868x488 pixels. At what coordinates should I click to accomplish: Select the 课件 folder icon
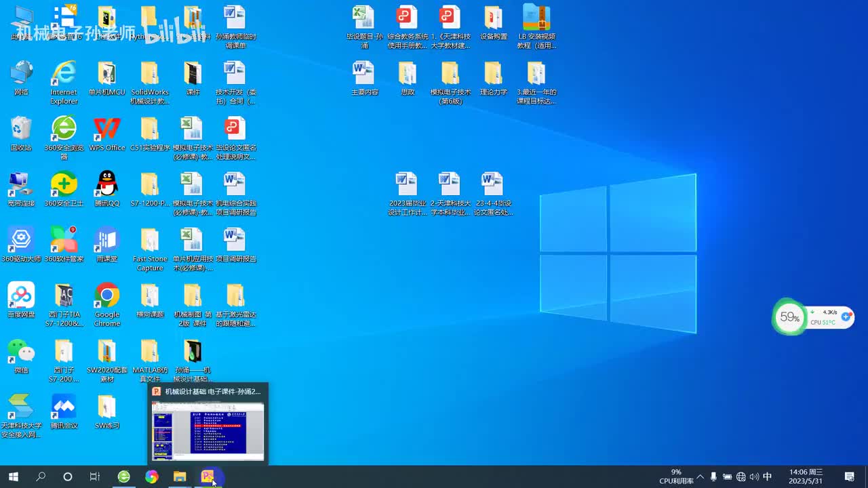click(x=193, y=79)
